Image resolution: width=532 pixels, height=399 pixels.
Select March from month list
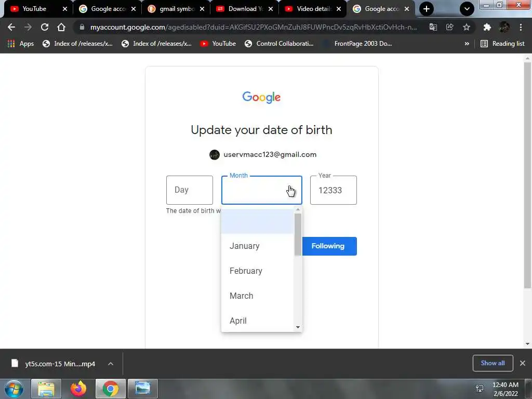coord(258,296)
